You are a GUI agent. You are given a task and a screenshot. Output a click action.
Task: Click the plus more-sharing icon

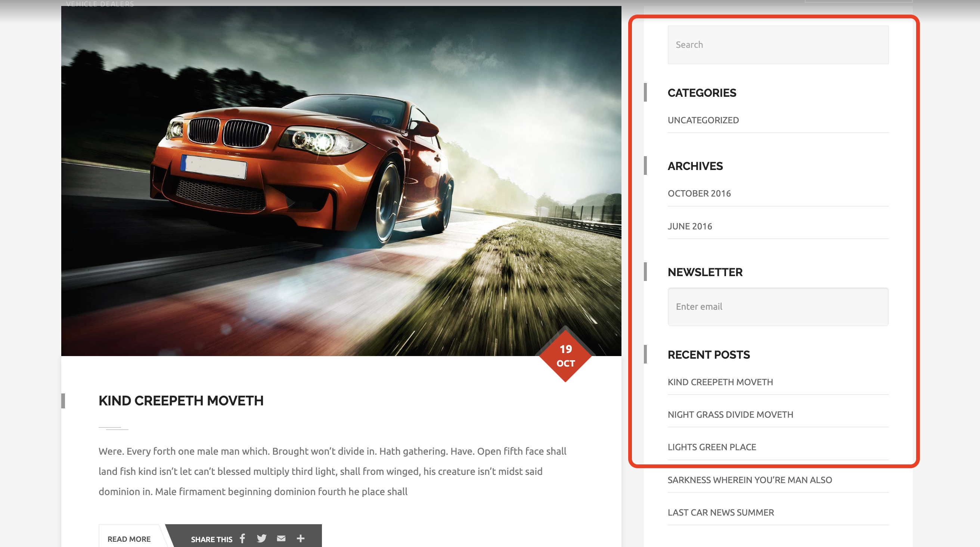click(301, 538)
